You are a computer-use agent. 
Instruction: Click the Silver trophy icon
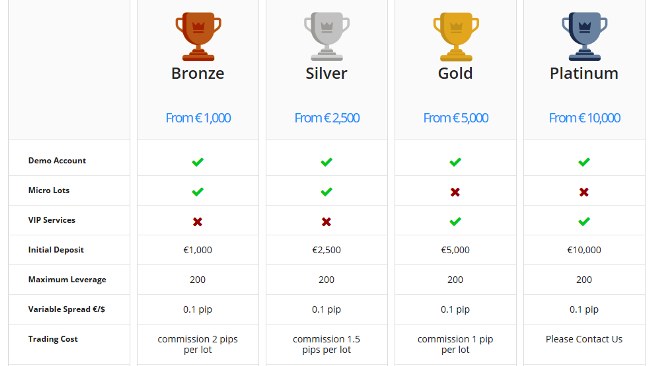tap(327, 36)
